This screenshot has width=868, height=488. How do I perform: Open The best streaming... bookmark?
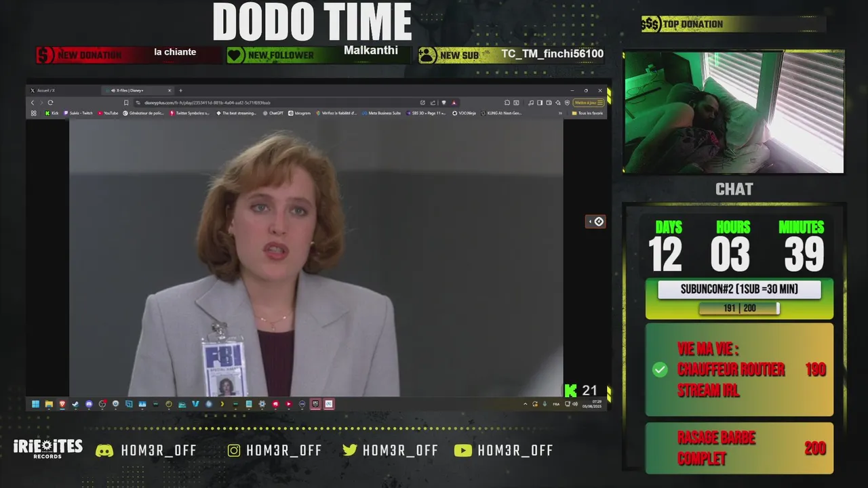click(x=236, y=113)
